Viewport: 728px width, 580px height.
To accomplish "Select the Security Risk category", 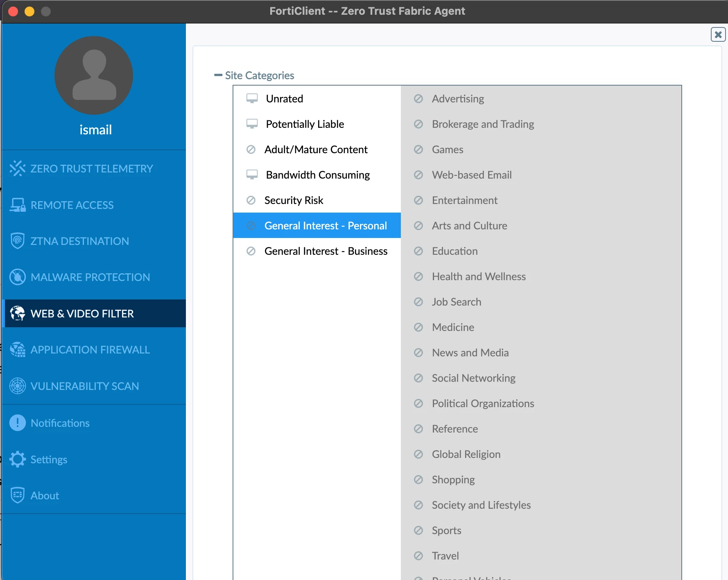I will (x=317, y=200).
